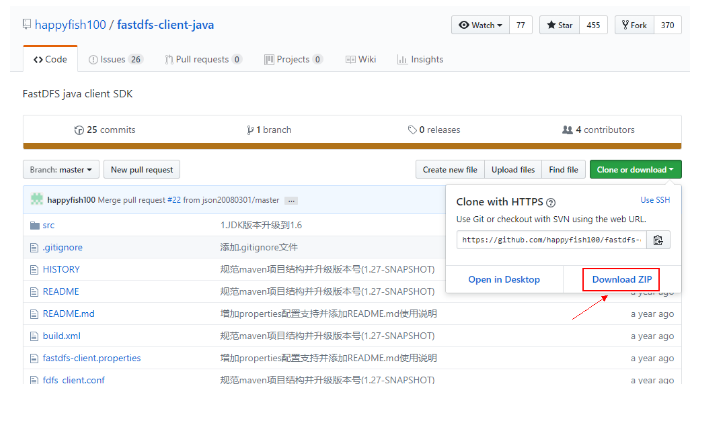Click the file icon beside README
The image size is (705, 428).
pyautogui.click(x=34, y=292)
